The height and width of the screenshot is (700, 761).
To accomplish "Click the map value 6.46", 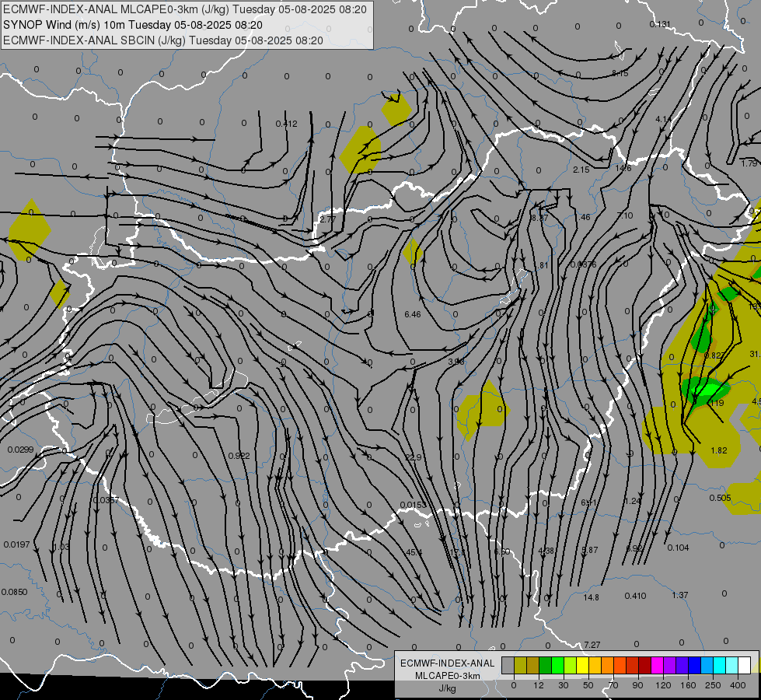I will coord(413,314).
